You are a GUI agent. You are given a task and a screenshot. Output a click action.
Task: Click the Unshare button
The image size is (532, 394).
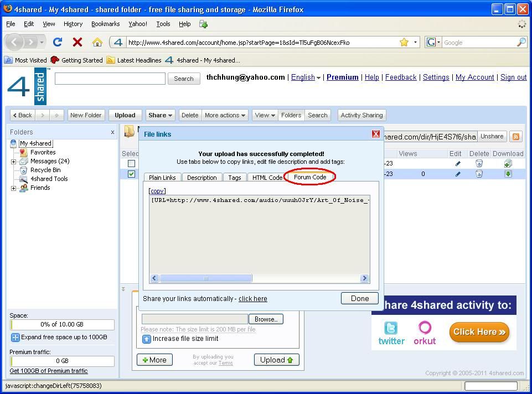492,136
